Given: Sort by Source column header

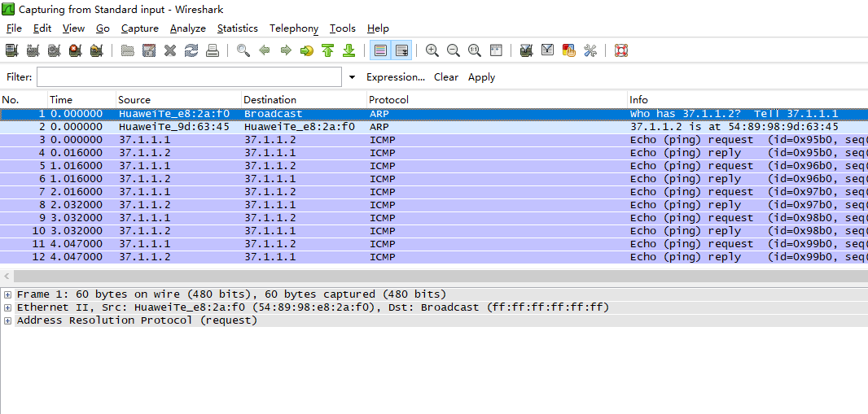Looking at the screenshot, I should pos(179,99).
